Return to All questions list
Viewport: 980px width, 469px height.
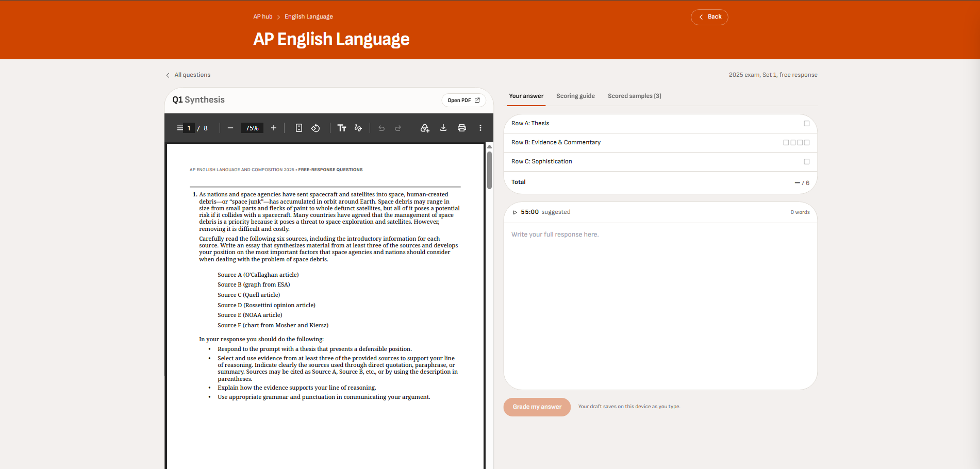click(188, 75)
